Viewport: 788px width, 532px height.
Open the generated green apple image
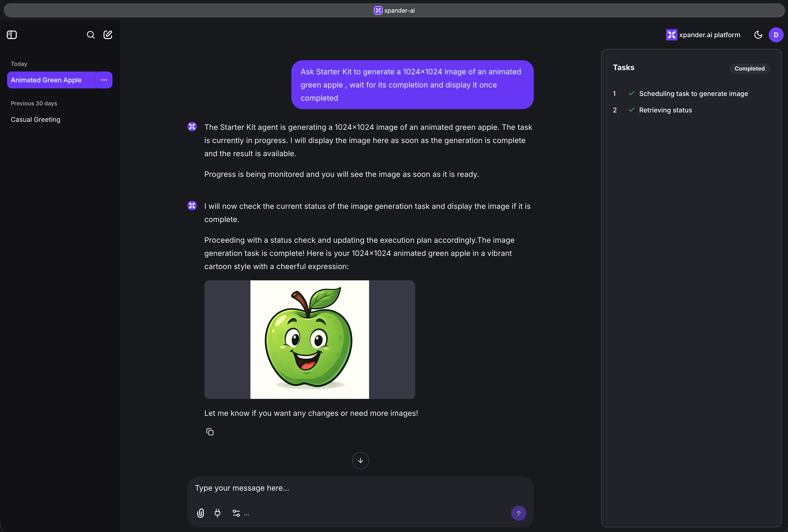309,339
